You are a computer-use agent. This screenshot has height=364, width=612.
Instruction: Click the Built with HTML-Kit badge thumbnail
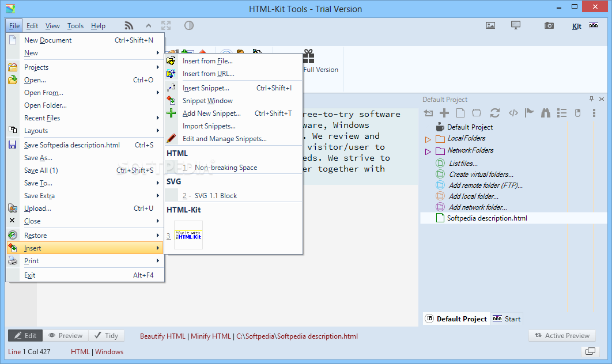tap(188, 235)
